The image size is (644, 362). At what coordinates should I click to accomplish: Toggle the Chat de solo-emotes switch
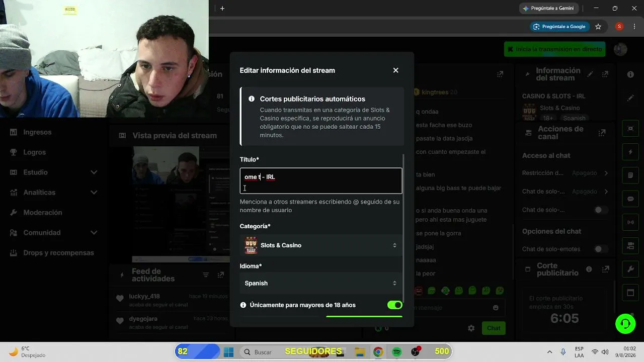coord(601,249)
